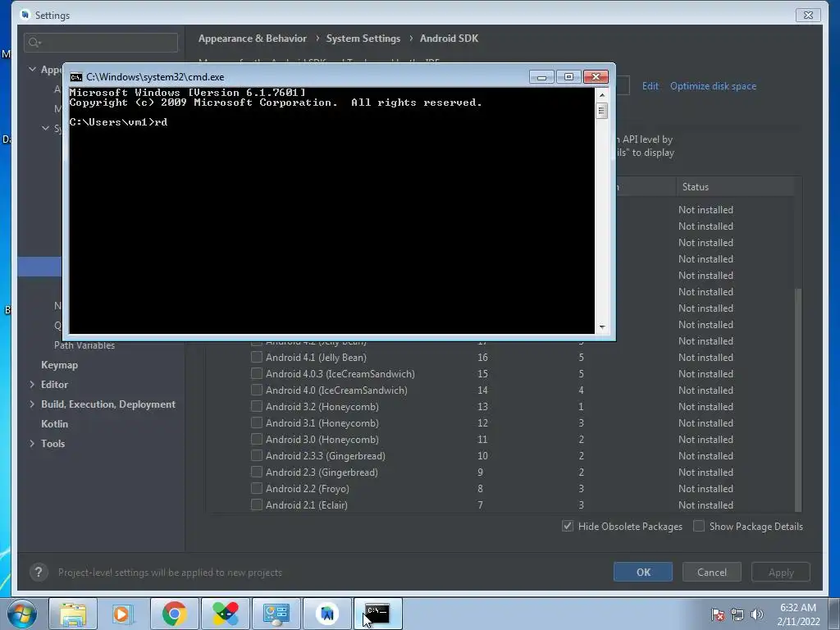Check Android 4.1 (Jelly Bean) checkbox

click(x=257, y=357)
